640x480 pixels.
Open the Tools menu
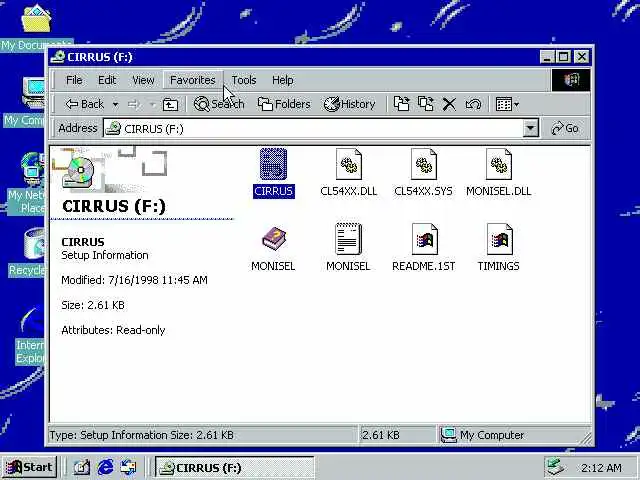pos(244,80)
